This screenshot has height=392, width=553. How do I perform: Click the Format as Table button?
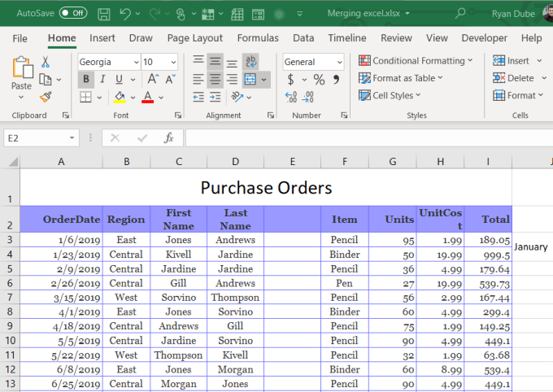pos(401,78)
